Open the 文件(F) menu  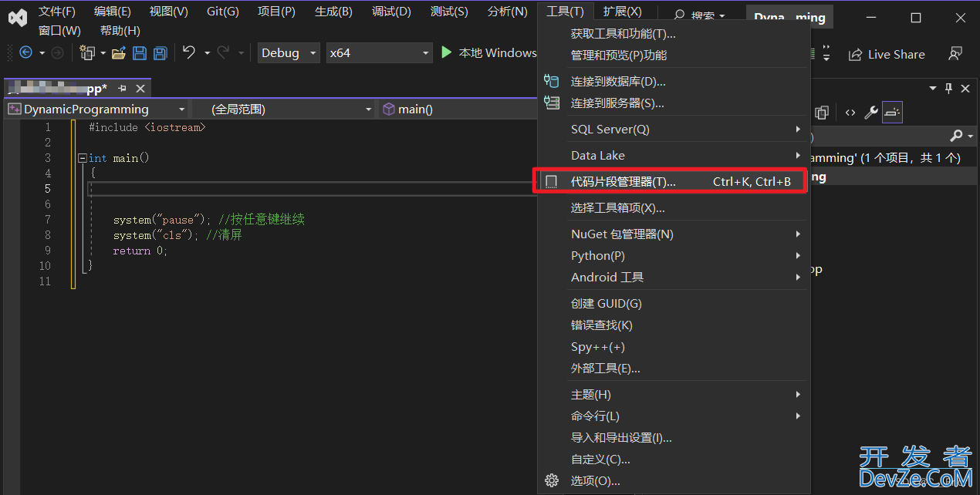tap(57, 12)
